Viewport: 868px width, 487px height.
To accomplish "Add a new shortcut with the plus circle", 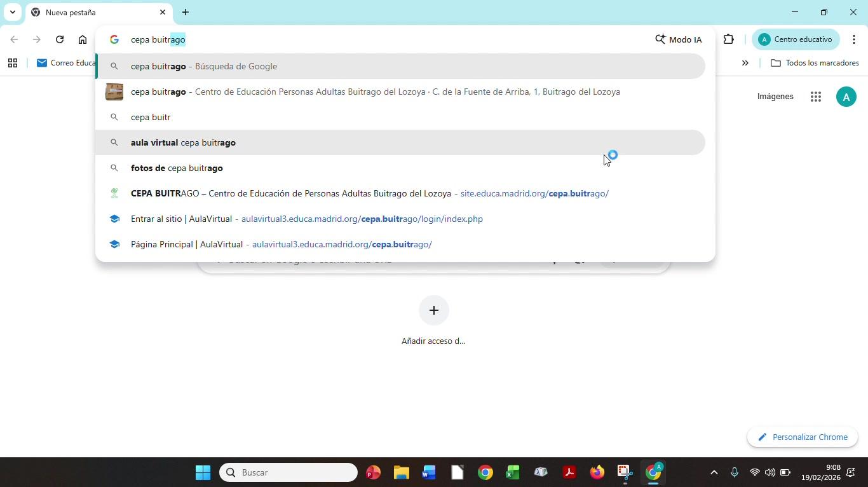I will 434,310.
